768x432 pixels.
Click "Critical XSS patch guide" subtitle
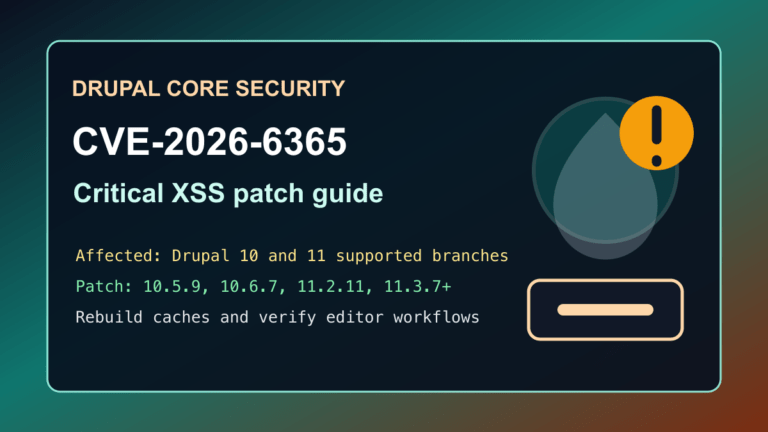(x=228, y=193)
